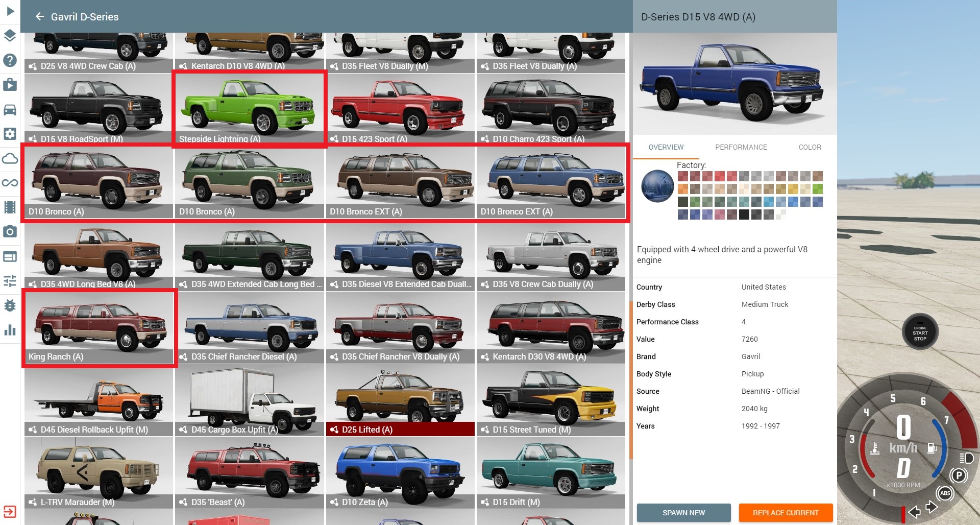Click the config icon beside D25 Lifted (A)
The image size is (980, 525).
click(x=334, y=429)
